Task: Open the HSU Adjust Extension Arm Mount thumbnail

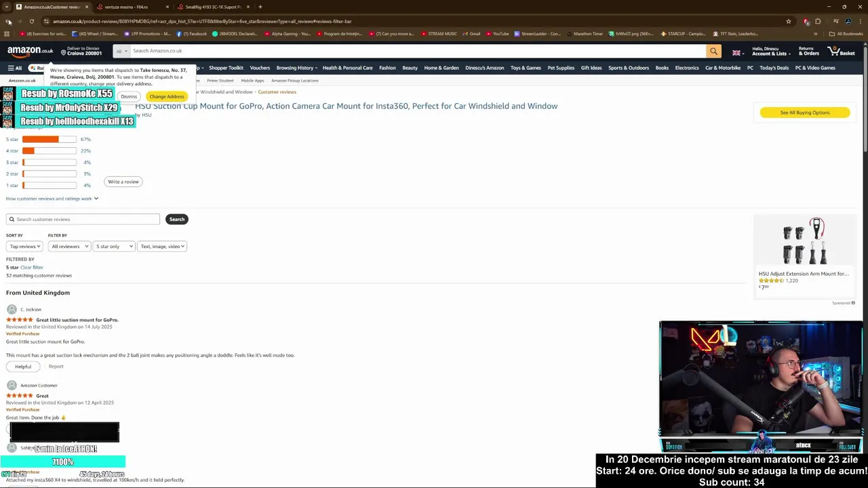Action: click(804, 242)
